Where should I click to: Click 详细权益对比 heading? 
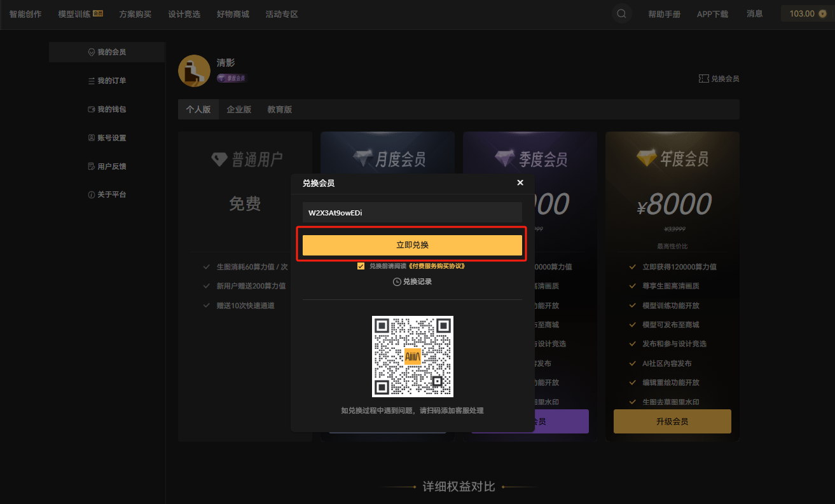point(459,487)
